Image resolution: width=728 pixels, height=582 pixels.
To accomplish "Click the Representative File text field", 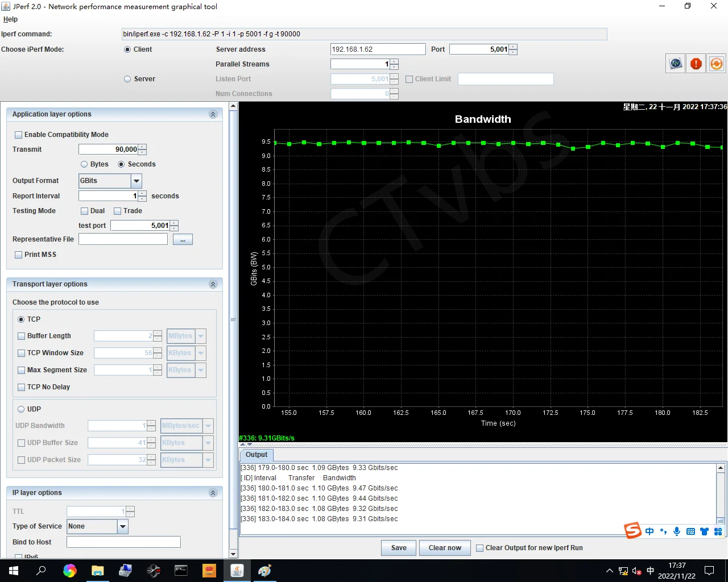I will [123, 239].
